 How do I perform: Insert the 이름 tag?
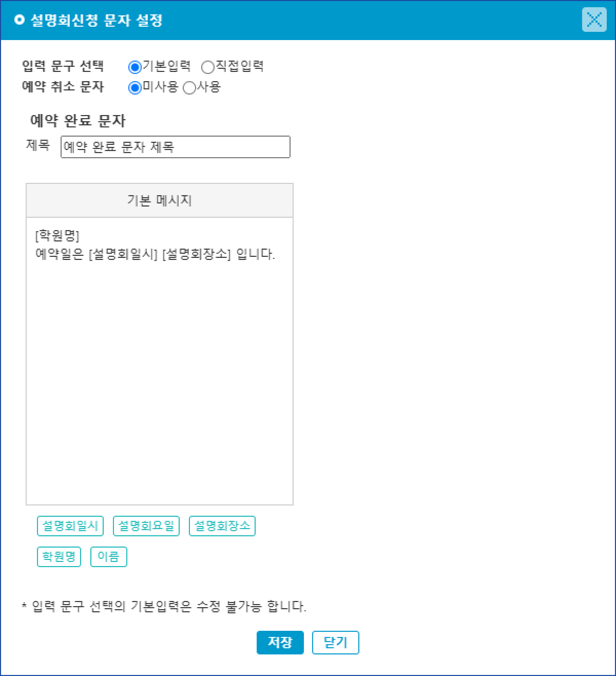pos(108,557)
